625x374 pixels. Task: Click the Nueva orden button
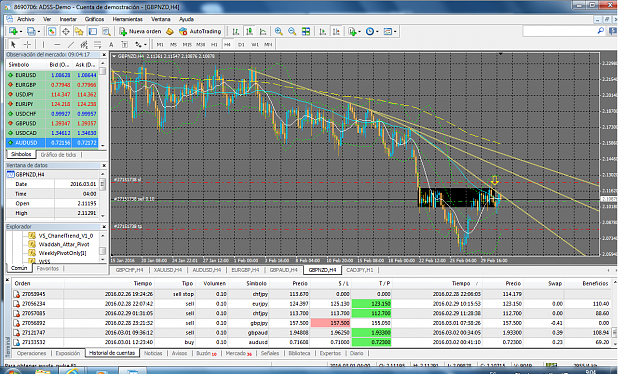(x=140, y=31)
